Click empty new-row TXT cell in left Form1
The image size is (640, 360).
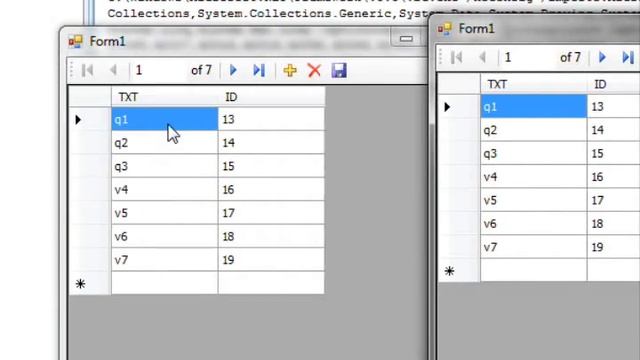point(164,283)
